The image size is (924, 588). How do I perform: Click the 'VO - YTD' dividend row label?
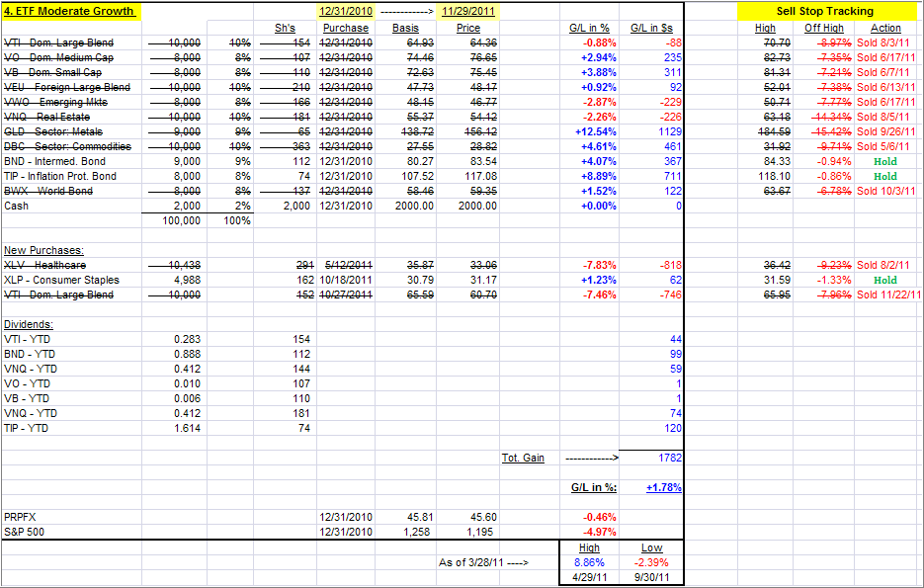[27, 383]
